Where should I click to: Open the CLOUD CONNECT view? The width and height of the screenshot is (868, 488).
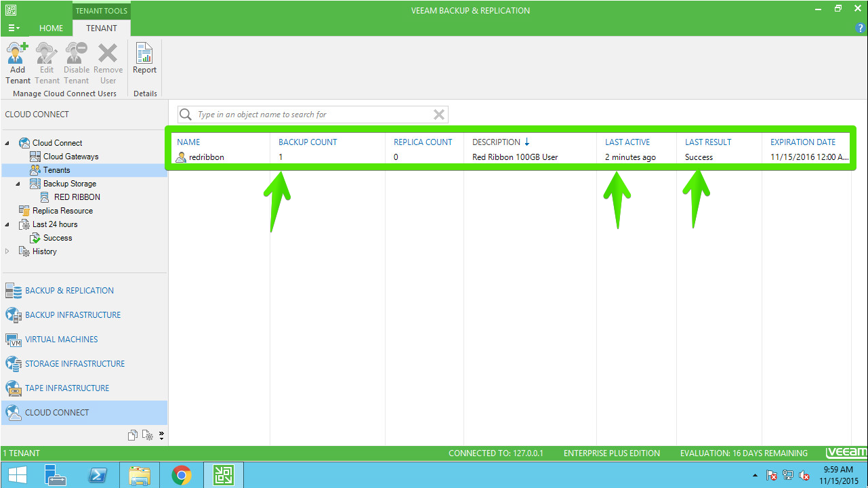pyautogui.click(x=84, y=413)
